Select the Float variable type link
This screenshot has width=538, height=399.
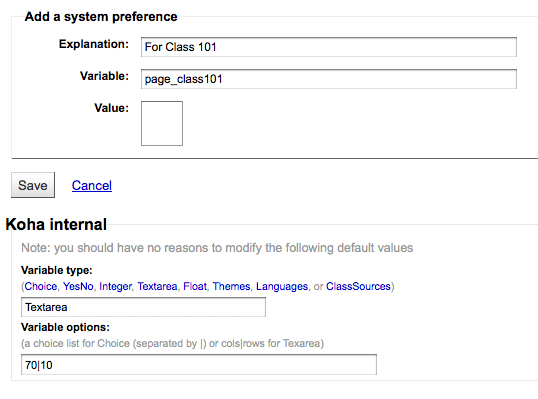point(195,286)
